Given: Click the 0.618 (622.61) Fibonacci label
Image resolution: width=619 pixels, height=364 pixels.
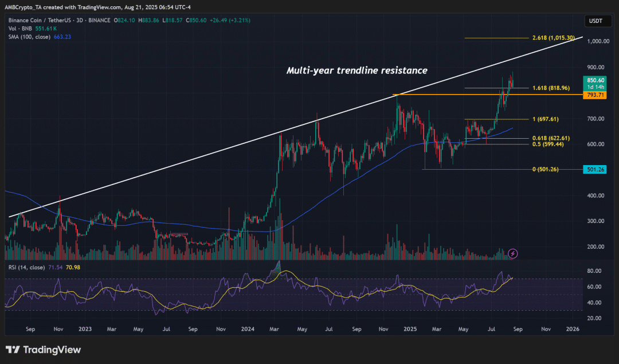Looking at the screenshot, I should click(551, 138).
